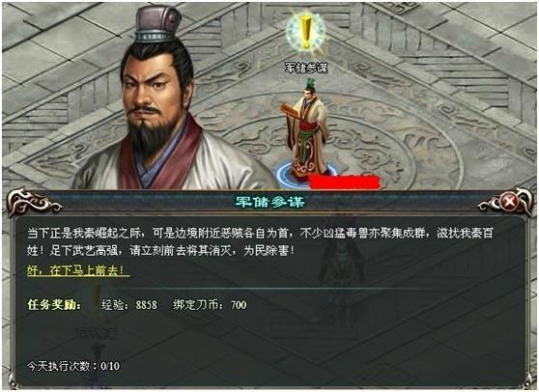Click the 军储参谋 name label above NPC
The image size is (539, 392).
pos(306,68)
